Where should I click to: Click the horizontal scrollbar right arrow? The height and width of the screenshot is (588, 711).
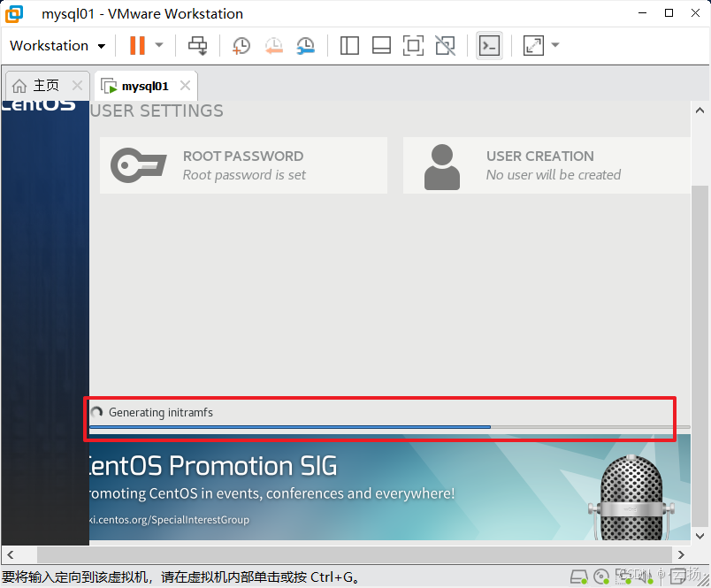point(681,554)
